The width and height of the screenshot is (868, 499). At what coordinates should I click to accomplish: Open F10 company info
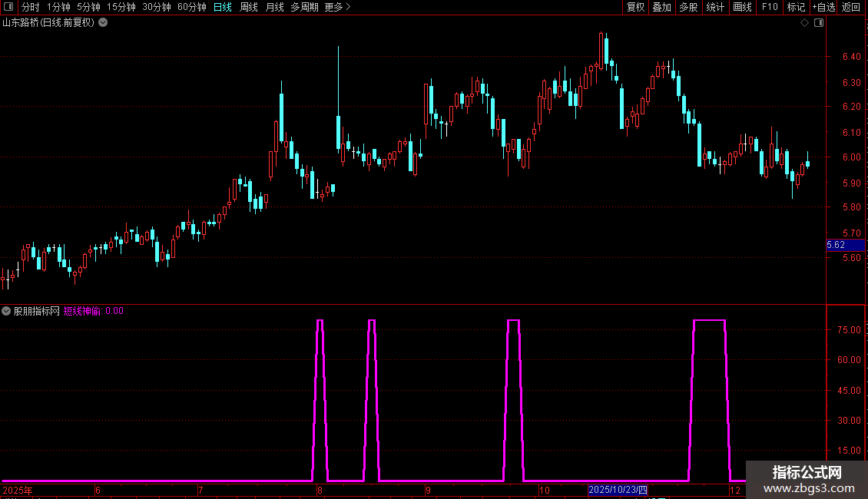click(770, 7)
